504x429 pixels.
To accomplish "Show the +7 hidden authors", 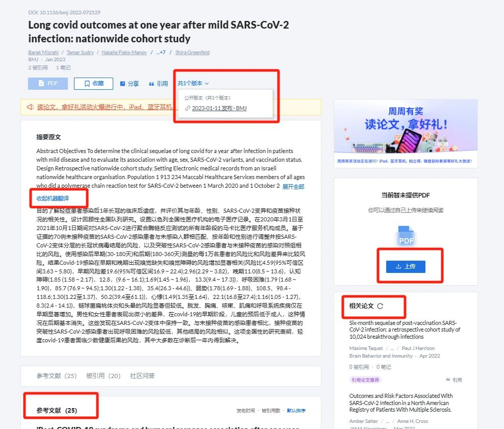I will pyautogui.click(x=161, y=53).
